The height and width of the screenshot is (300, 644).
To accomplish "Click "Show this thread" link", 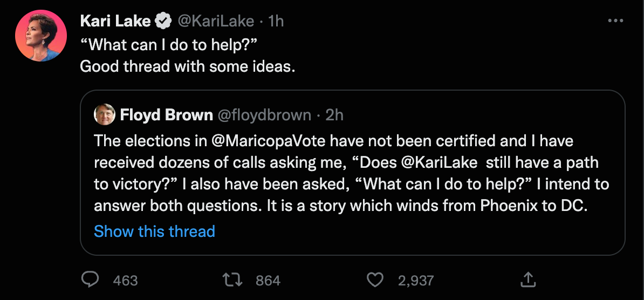I will click(x=154, y=231).
